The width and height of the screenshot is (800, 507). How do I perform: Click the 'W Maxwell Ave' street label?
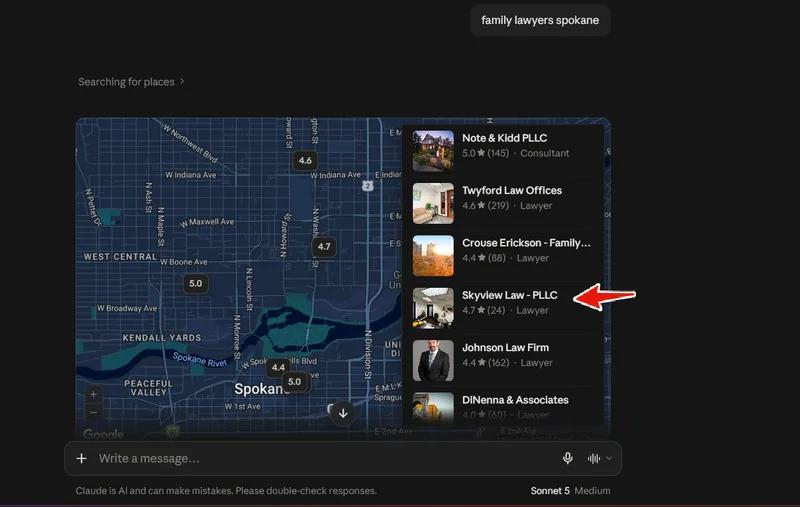click(207, 222)
